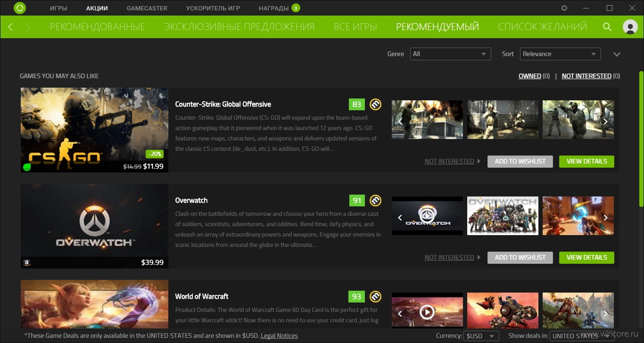The image size is (644, 343).
Task: Click the Razer Cortex logo icon
Action: point(20,8)
